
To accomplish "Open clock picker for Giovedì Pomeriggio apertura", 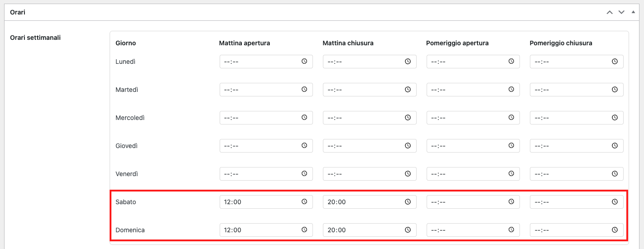I will 511,146.
